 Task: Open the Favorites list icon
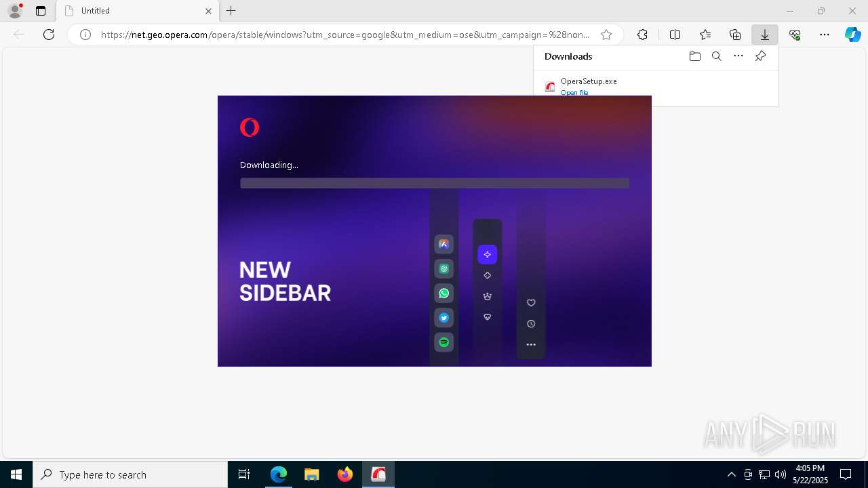(705, 35)
